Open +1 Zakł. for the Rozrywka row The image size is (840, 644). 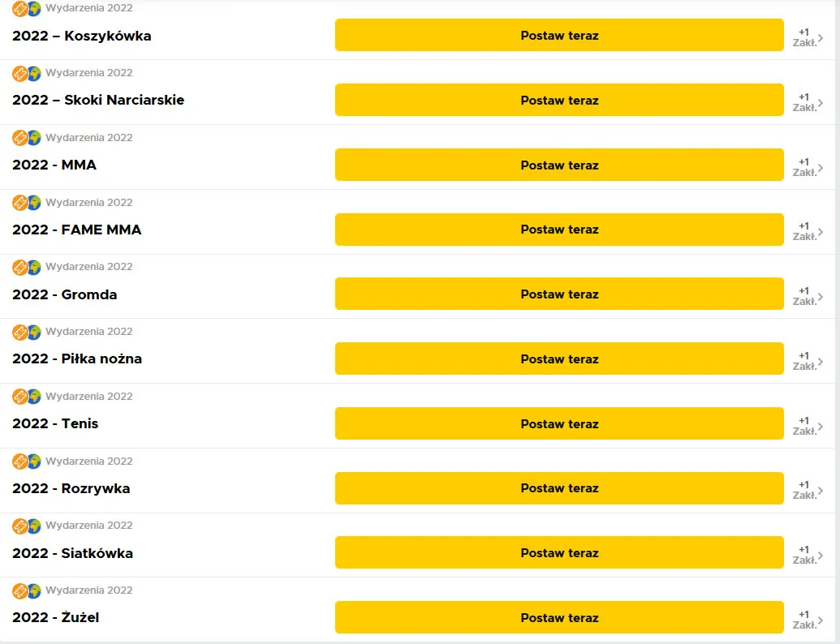(x=808, y=490)
